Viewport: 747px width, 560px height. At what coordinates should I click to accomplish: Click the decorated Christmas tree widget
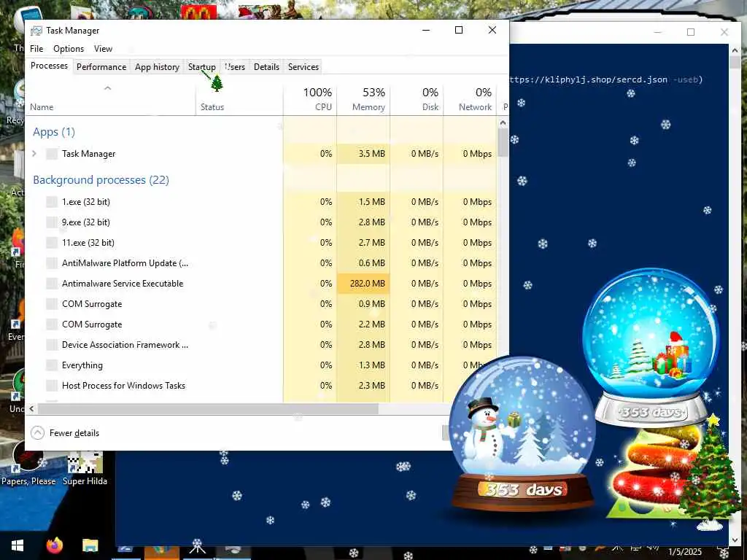point(709,474)
